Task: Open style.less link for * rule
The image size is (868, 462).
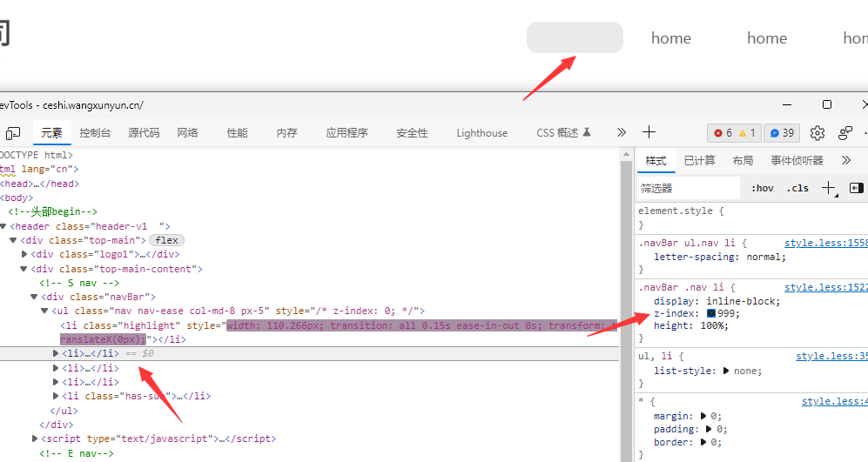Action: [x=835, y=402]
